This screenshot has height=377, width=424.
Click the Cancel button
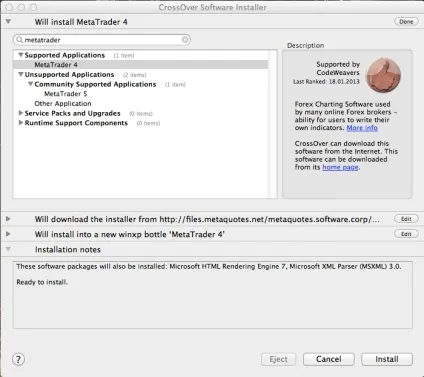(x=329, y=359)
